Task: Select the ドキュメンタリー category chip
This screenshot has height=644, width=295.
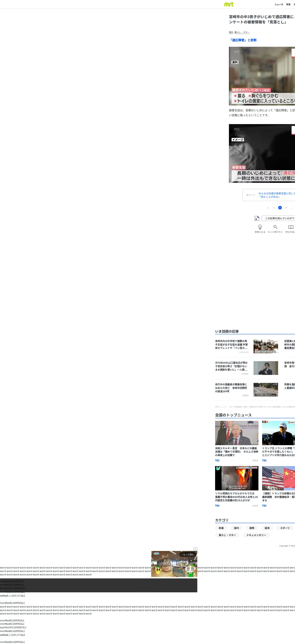Action: (256, 535)
